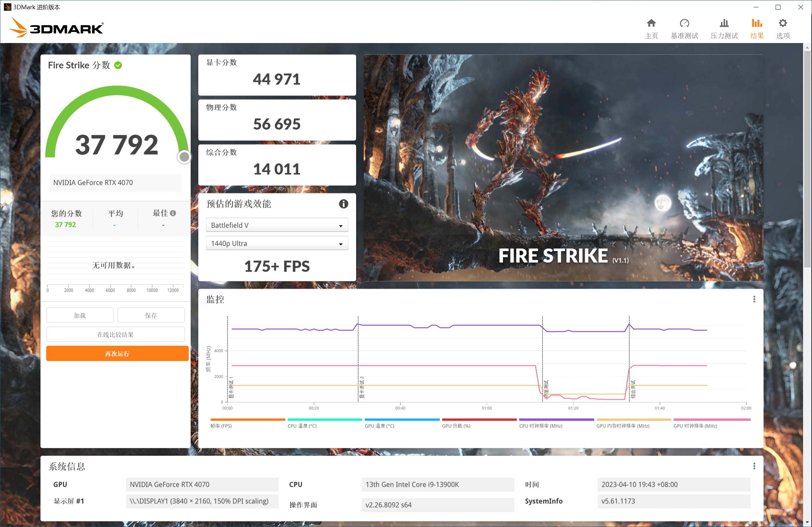Viewport: 812px width, 527px height.
Task: Open the info icon for 预估的游戏效能
Action: [x=343, y=204]
